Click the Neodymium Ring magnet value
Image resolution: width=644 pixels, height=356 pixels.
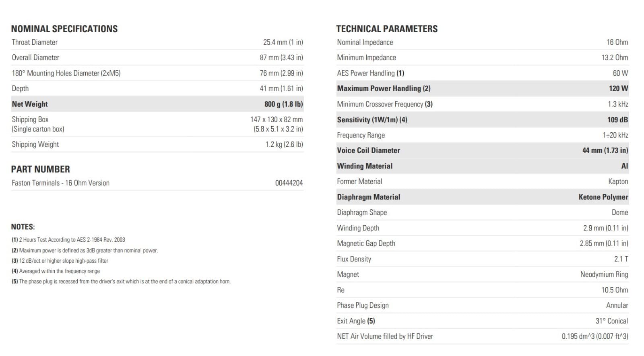604,274
